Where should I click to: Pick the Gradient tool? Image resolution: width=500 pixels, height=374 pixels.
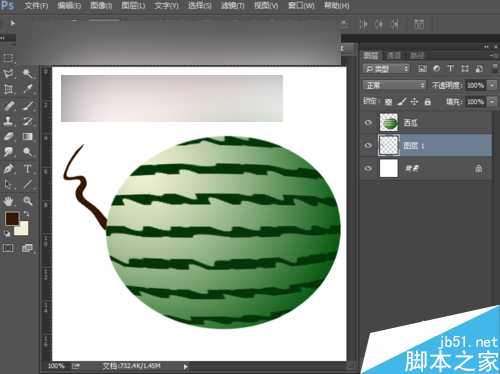(x=28, y=137)
